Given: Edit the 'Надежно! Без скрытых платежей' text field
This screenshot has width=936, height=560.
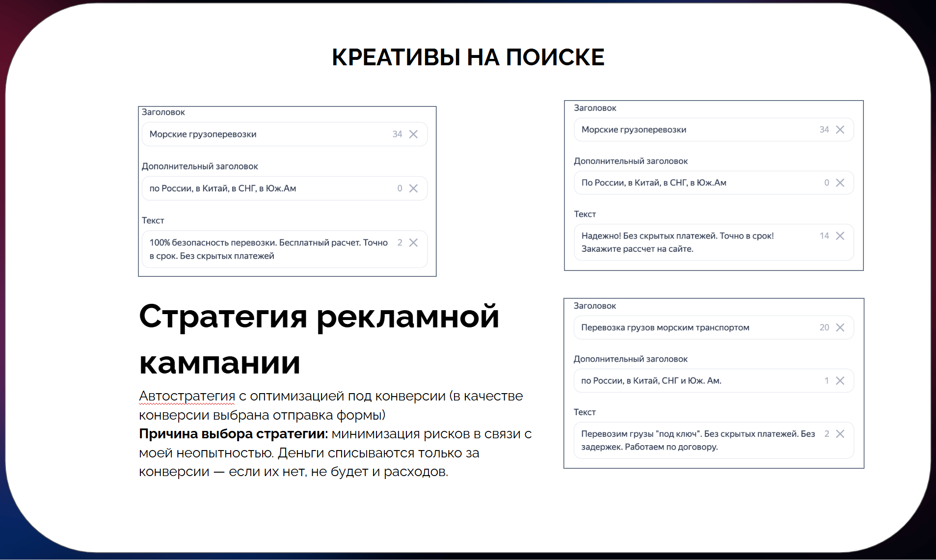Looking at the screenshot, I should click(687, 242).
